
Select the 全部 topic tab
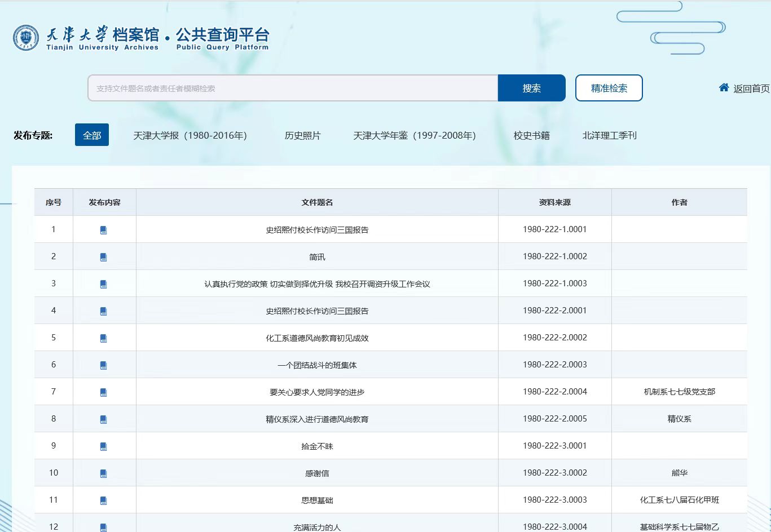click(92, 135)
